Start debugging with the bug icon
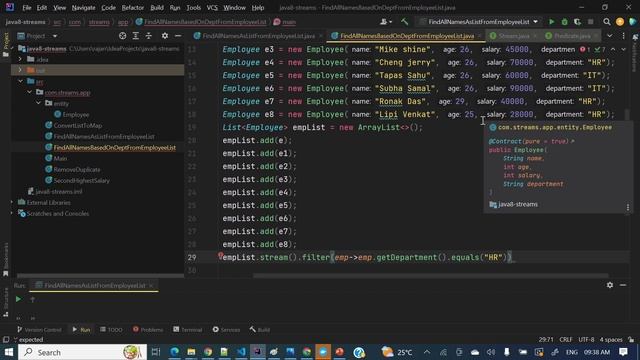This screenshot has width=640, height=360. point(564,22)
